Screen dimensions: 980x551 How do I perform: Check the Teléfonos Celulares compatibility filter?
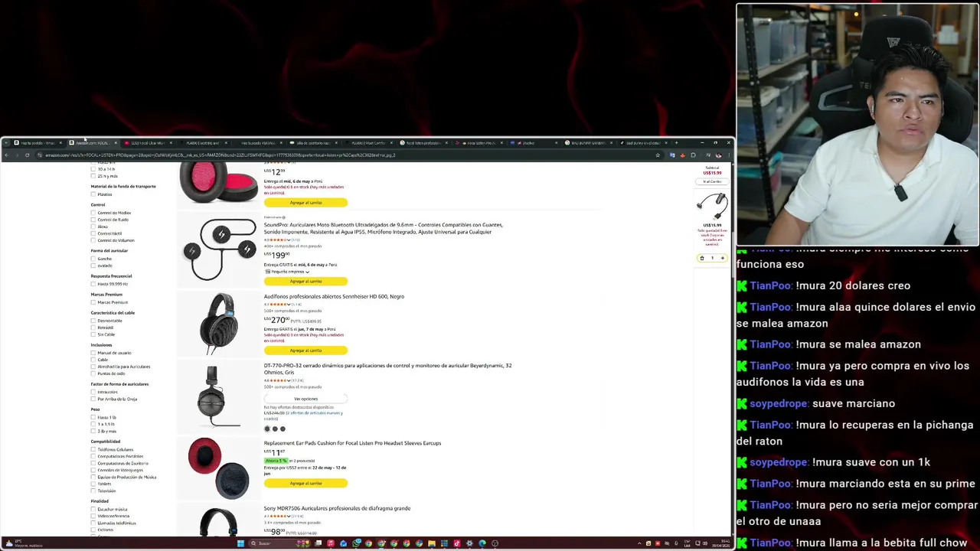tap(93, 449)
